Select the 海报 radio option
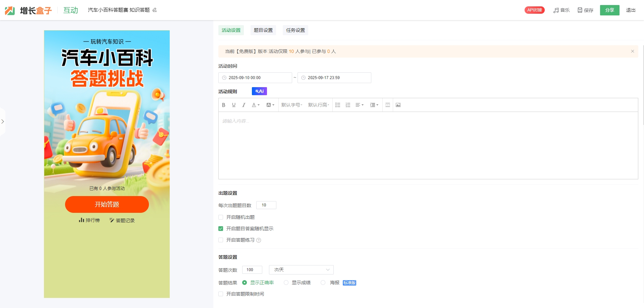The width and height of the screenshot is (644, 308). tap(323, 283)
